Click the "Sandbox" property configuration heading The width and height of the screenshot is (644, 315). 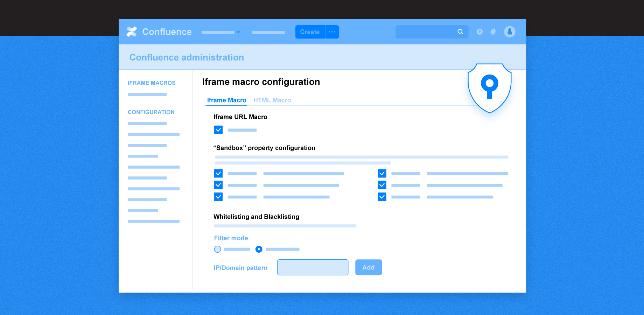[x=264, y=148]
